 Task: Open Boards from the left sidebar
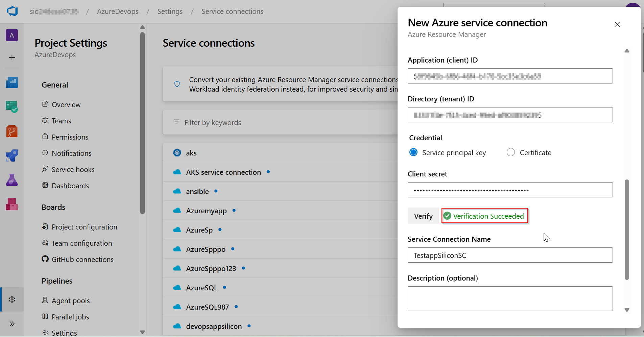12,106
